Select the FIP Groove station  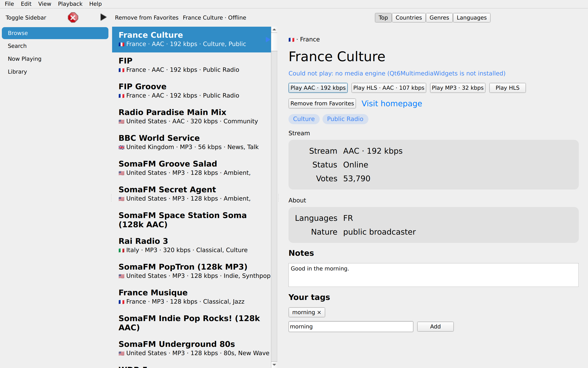(191, 91)
